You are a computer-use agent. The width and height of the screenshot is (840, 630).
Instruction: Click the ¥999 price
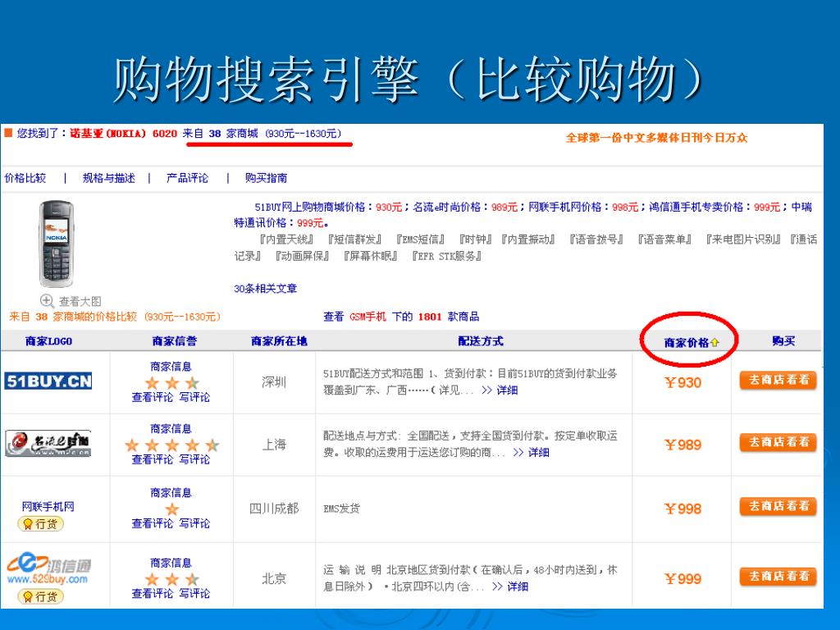point(683,578)
